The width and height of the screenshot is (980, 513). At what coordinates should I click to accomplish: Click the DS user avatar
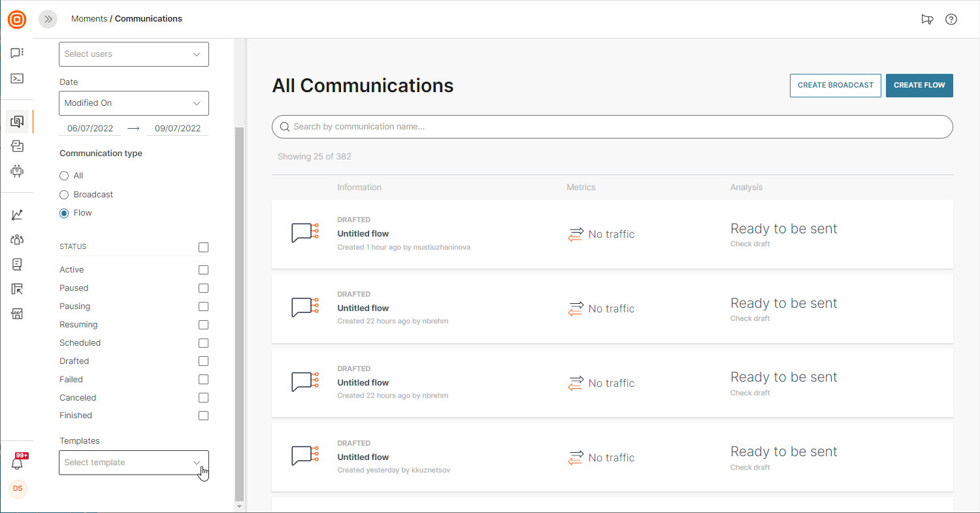18,489
